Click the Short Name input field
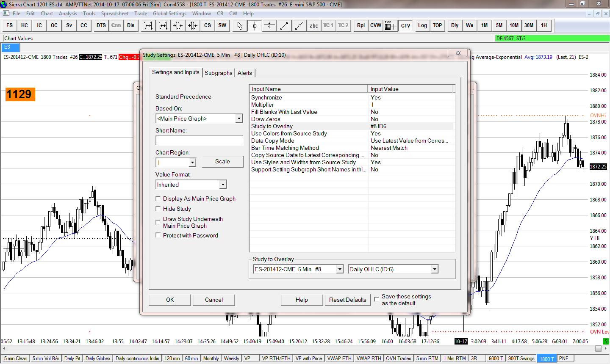The height and width of the screenshot is (364, 610). [x=199, y=141]
